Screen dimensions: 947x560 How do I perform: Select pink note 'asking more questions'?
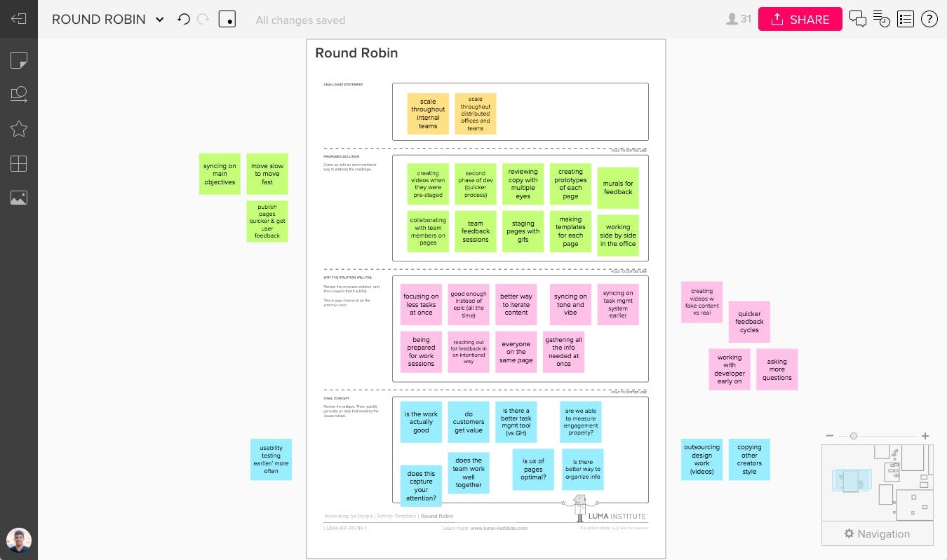point(777,369)
